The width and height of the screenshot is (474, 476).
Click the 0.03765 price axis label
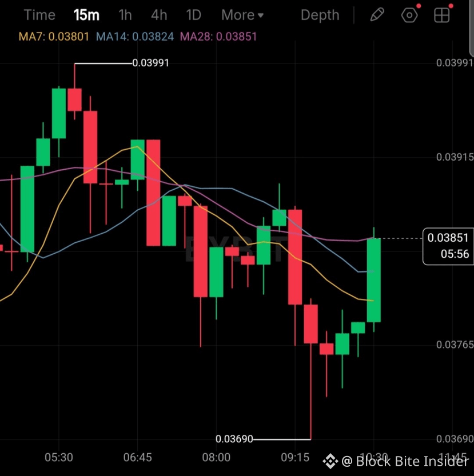(455, 345)
